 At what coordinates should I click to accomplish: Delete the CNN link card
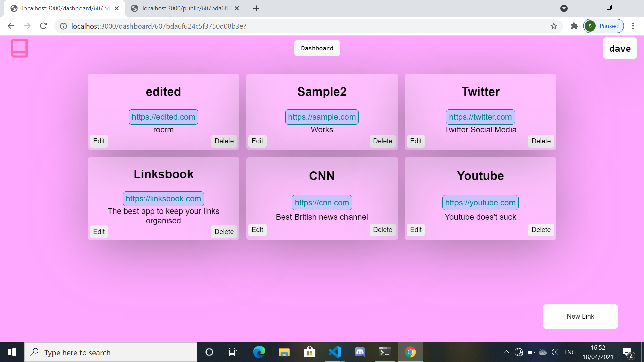tap(383, 230)
